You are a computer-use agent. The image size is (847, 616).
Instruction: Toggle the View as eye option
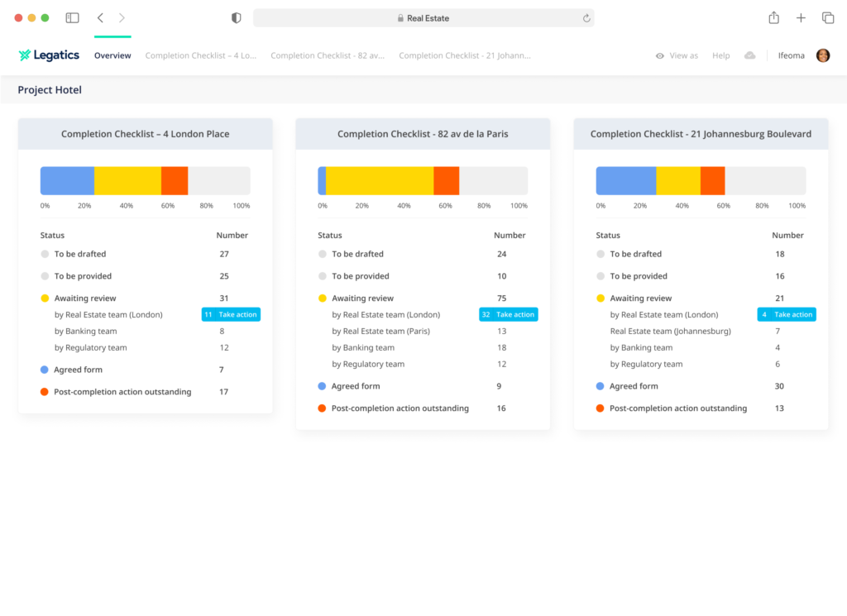click(x=677, y=55)
